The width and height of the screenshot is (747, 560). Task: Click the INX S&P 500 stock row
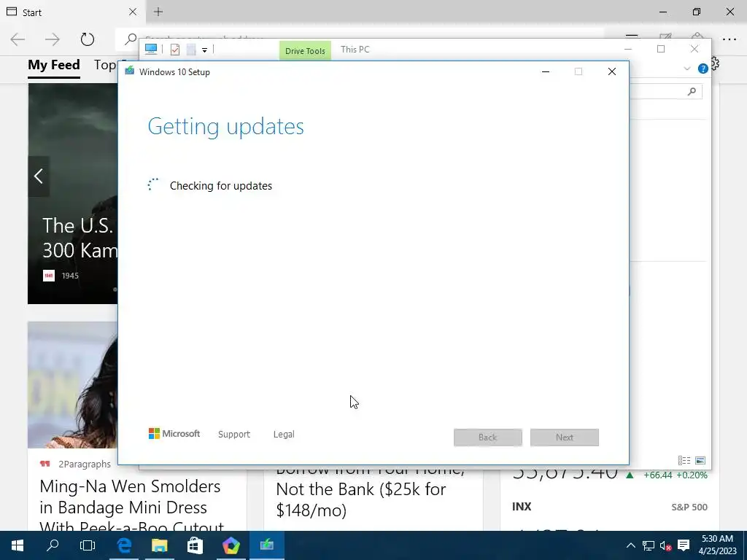610,507
